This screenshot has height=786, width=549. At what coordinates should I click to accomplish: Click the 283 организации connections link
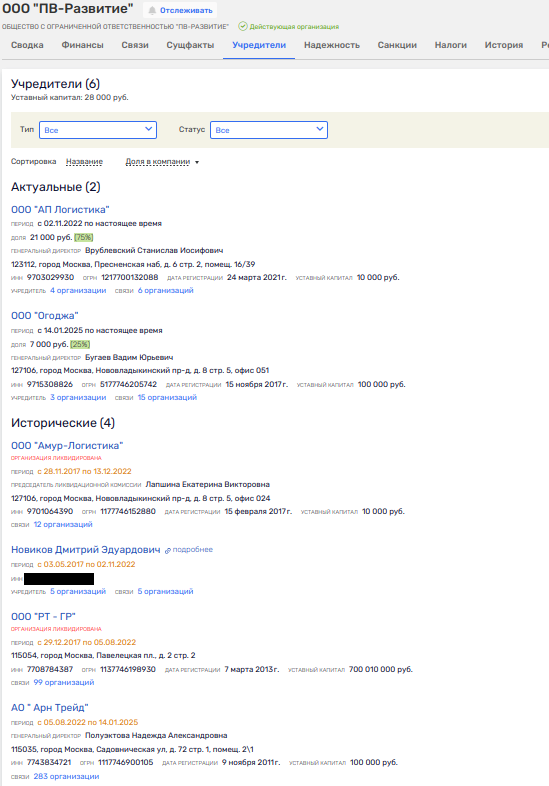tap(66, 776)
